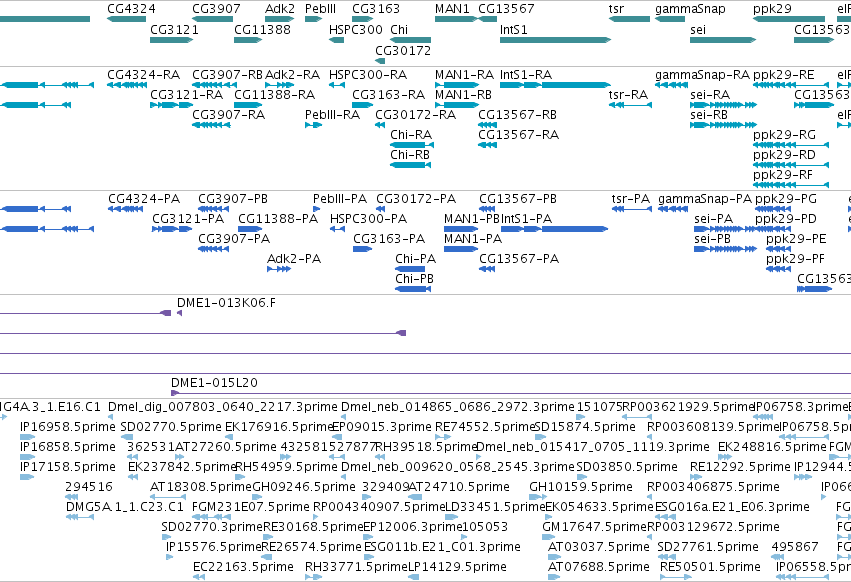Screen dimensions: 851x582
Task: Open the PebIII-RA transcript label
Action: [332, 115]
